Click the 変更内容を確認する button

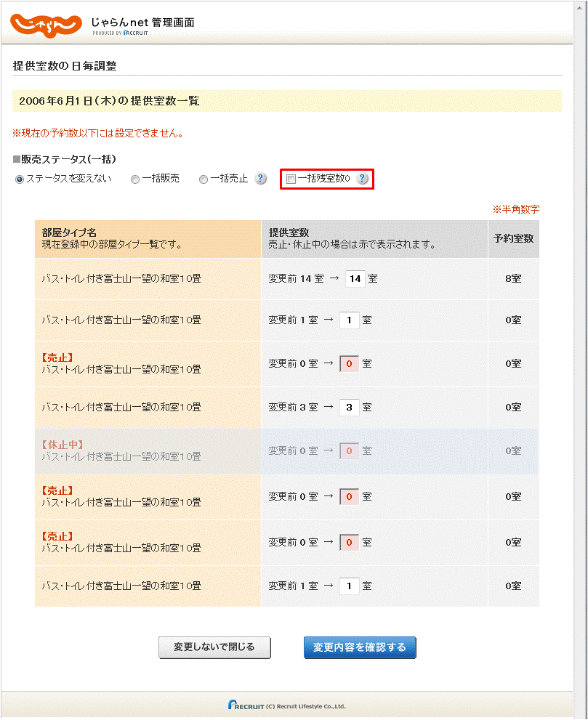360,647
